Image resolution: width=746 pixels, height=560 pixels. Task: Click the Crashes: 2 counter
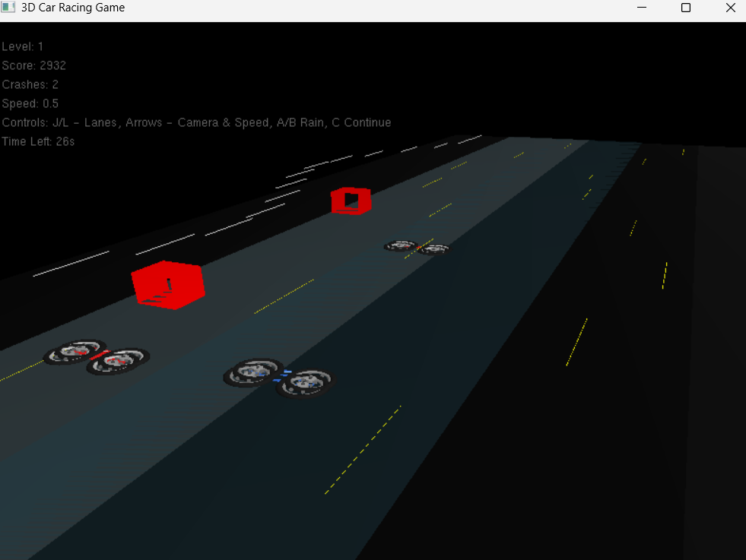point(30,84)
